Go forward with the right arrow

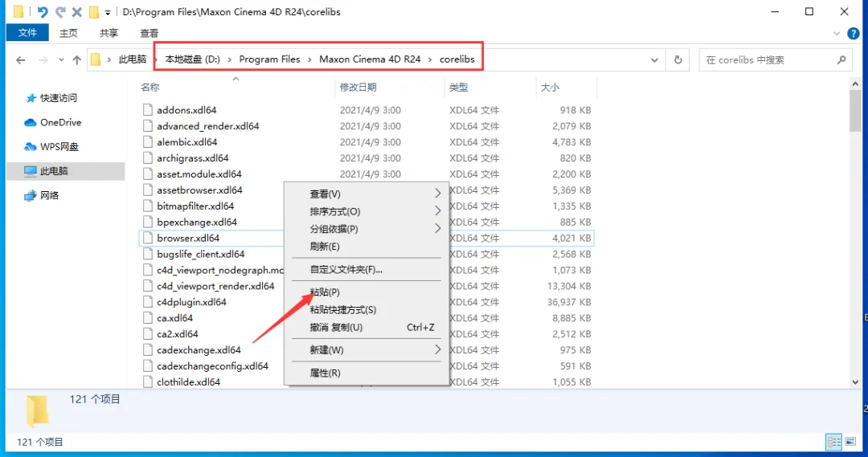click(43, 59)
